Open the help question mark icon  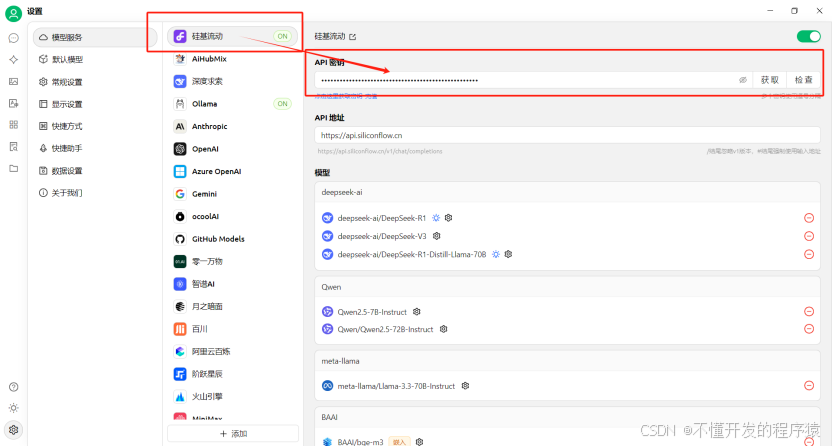coord(14,387)
